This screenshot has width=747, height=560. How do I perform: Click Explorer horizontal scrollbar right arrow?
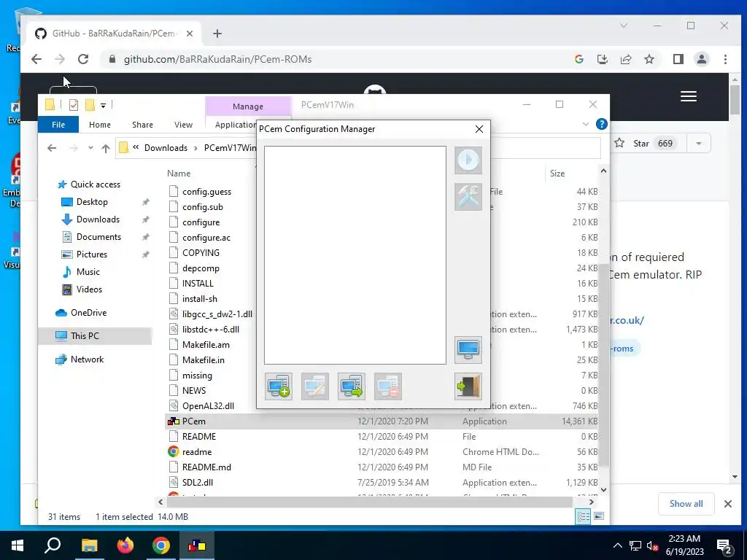click(x=591, y=502)
